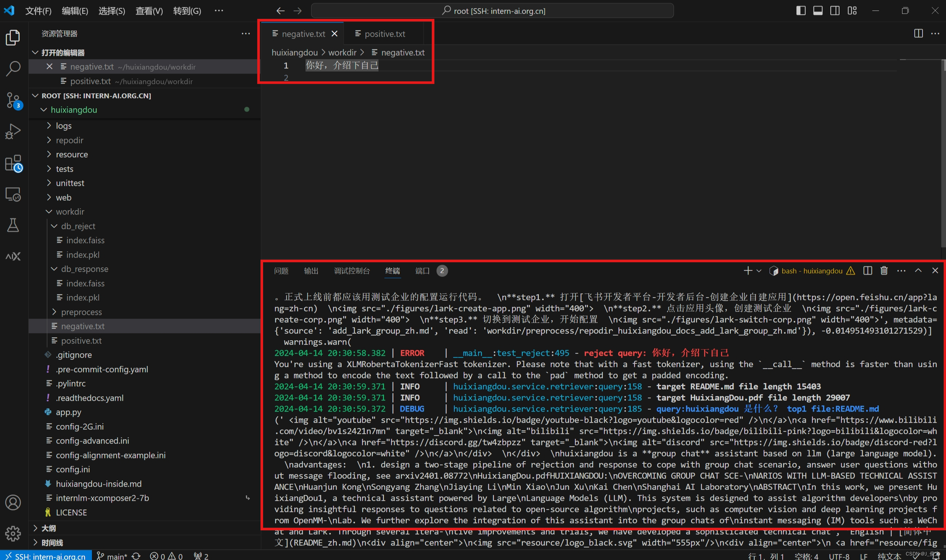Click the navigate forward arrow
This screenshot has width=946, height=560.
click(x=298, y=11)
